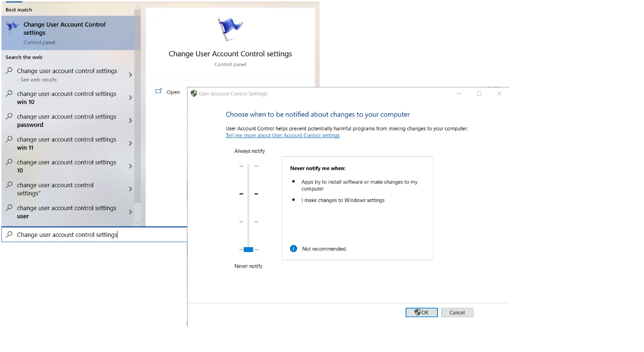Select the suggestion ending in 'user'
This screenshot has width=644, height=352.
click(x=68, y=212)
